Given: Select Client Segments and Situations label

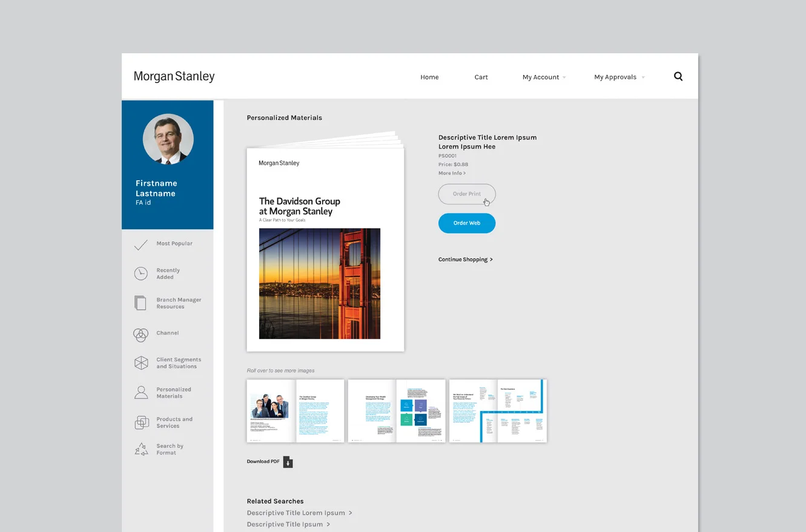Looking at the screenshot, I should pyautogui.click(x=179, y=363).
